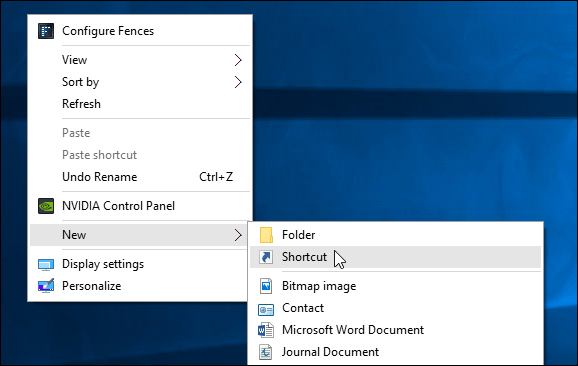Create a new Contact

[x=395, y=308]
